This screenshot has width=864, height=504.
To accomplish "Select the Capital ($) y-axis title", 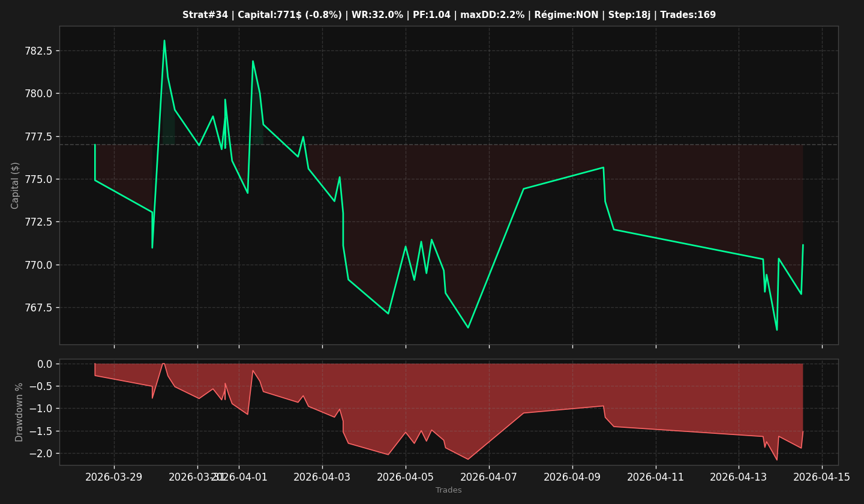I will coord(16,185).
